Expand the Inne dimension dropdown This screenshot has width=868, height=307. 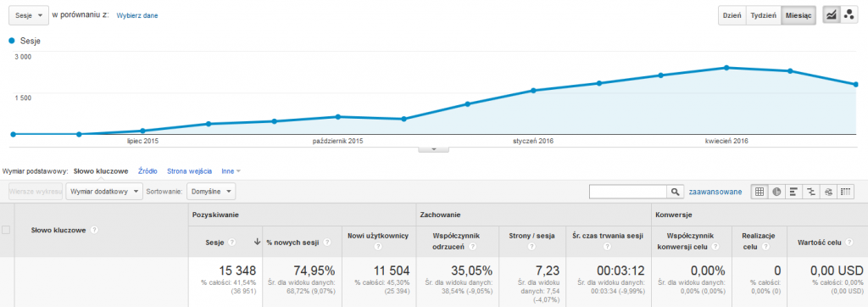(x=231, y=171)
